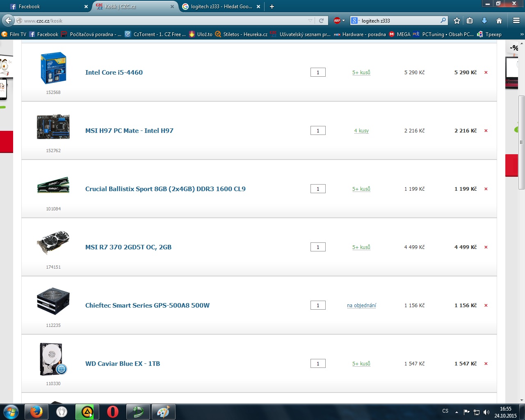The image size is (525, 420).
Task: Expand the Adblock Plus dropdown arrow
Action: [344, 21]
